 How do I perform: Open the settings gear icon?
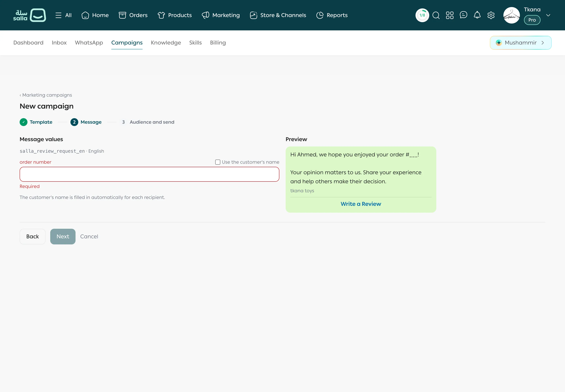tap(491, 15)
